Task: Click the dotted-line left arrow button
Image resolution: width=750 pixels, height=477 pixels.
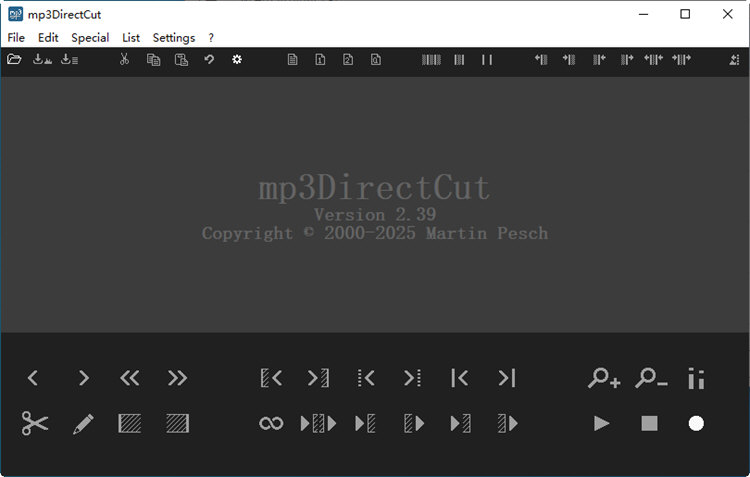Action: click(x=366, y=378)
